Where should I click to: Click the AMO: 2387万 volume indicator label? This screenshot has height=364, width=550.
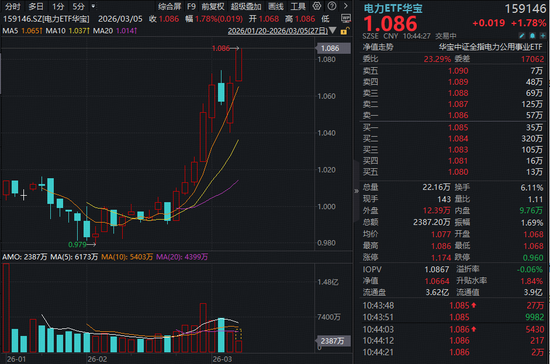click(x=25, y=257)
